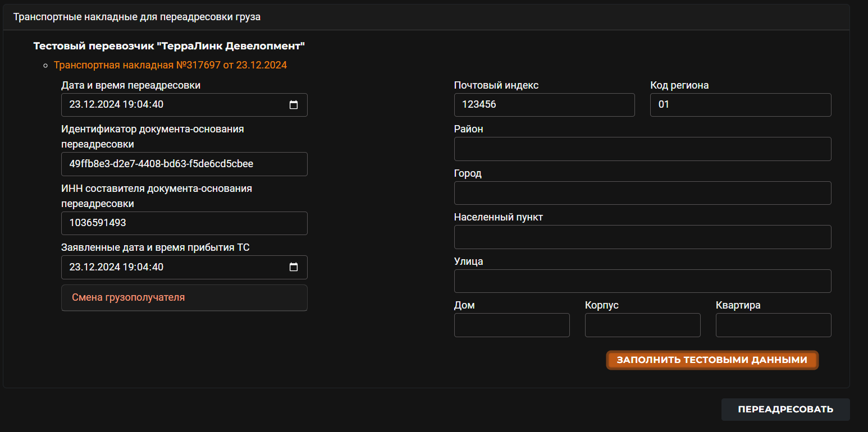Fill form via Заполнить тестовыми данными button
Image resolution: width=868 pixels, height=432 pixels.
point(712,360)
